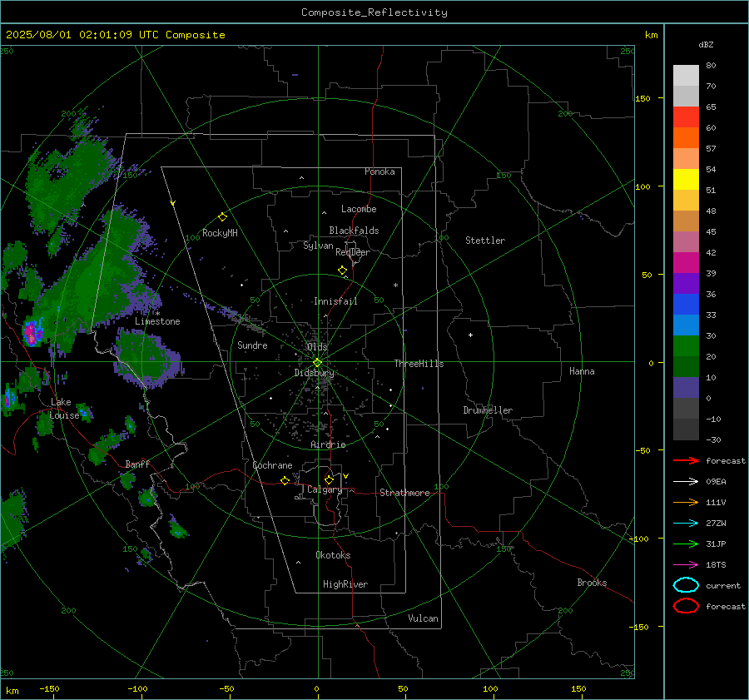
Task: Click the 'km' unit label at top right
Action: point(651,35)
